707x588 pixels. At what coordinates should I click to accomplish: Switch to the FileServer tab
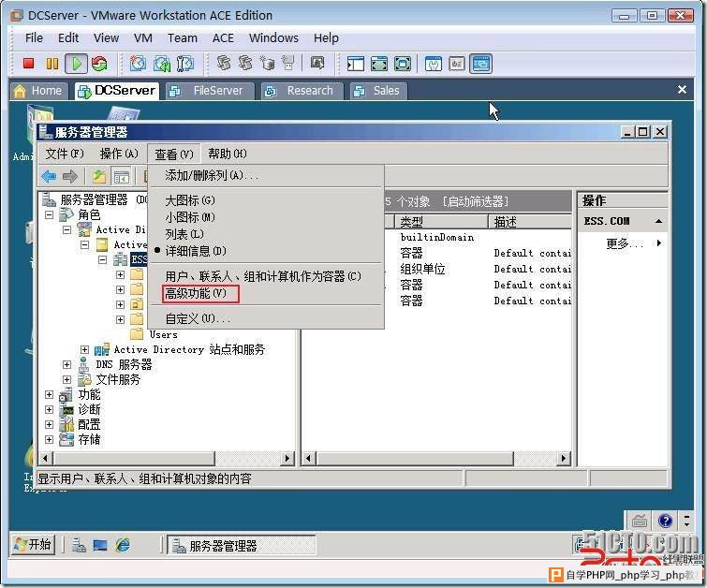[210, 91]
